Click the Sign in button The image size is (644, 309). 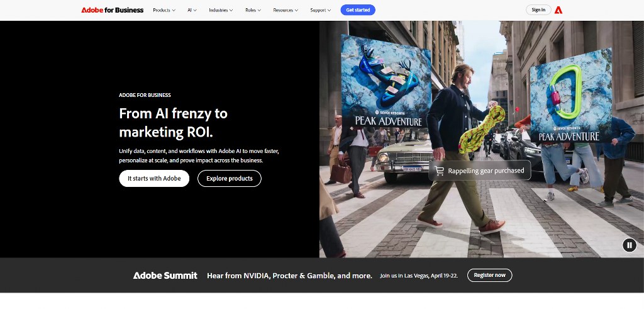[538, 10]
